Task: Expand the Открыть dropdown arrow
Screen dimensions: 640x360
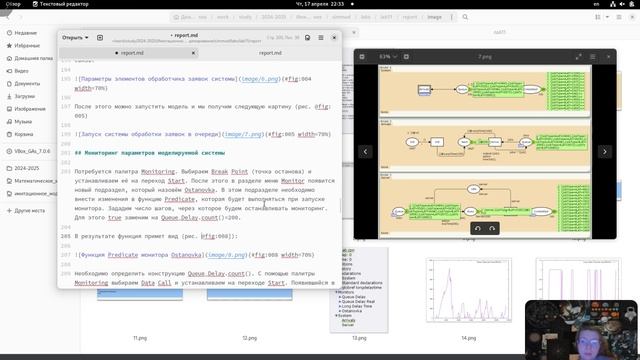Action: [87, 38]
